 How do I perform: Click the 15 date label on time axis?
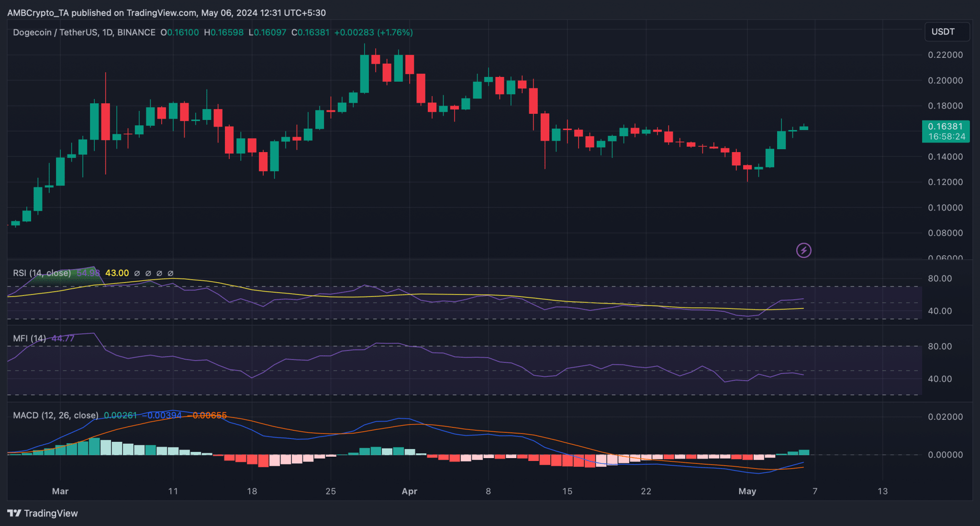pyautogui.click(x=567, y=491)
